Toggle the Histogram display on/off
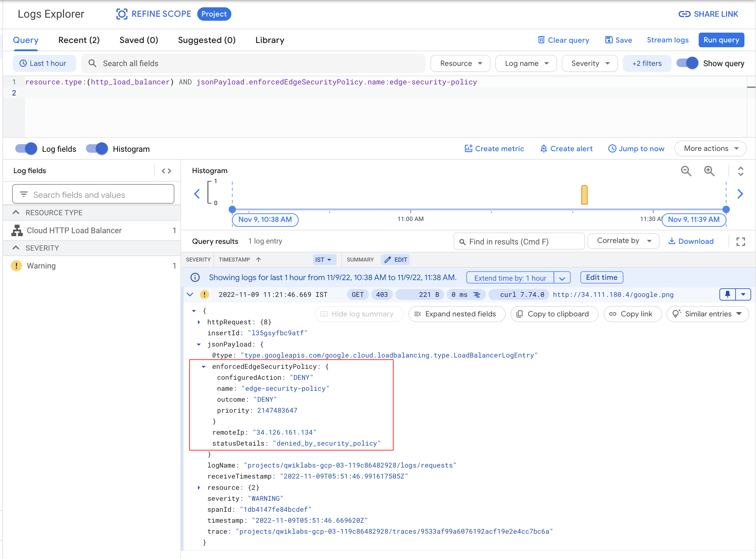This screenshot has height=559, width=756. point(98,149)
